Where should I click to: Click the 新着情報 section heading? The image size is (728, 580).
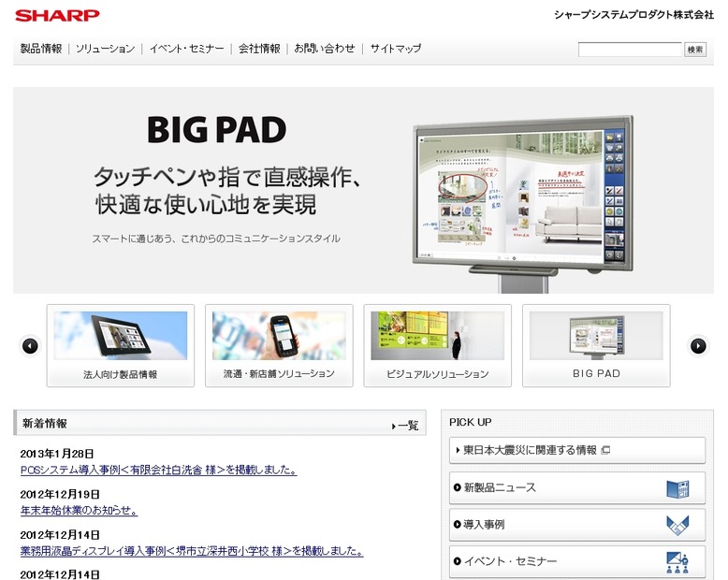coord(45,423)
